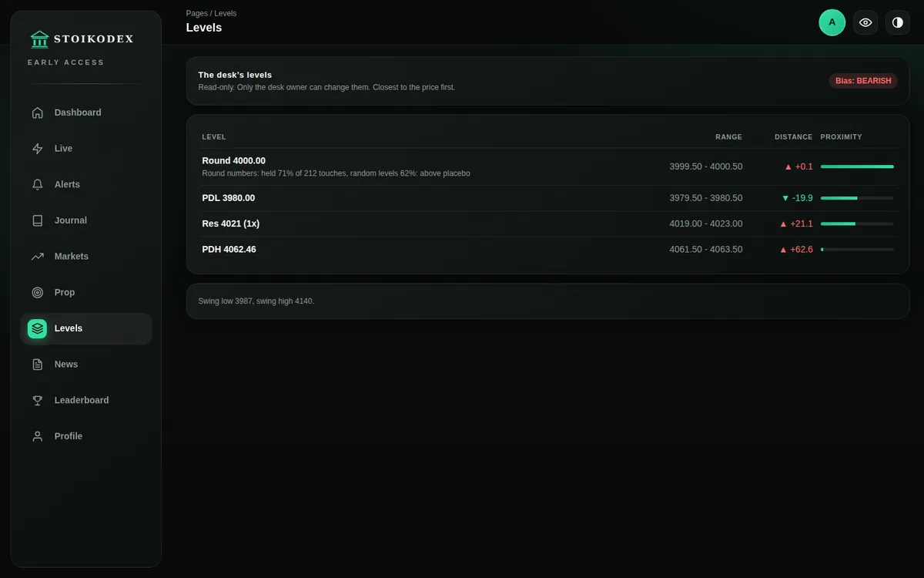Click the +62.6 distance value

coord(802,250)
